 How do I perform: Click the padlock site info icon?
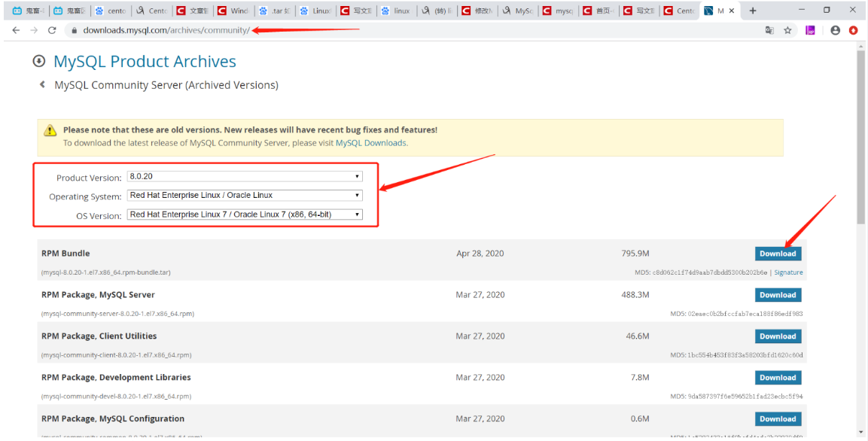(x=74, y=30)
